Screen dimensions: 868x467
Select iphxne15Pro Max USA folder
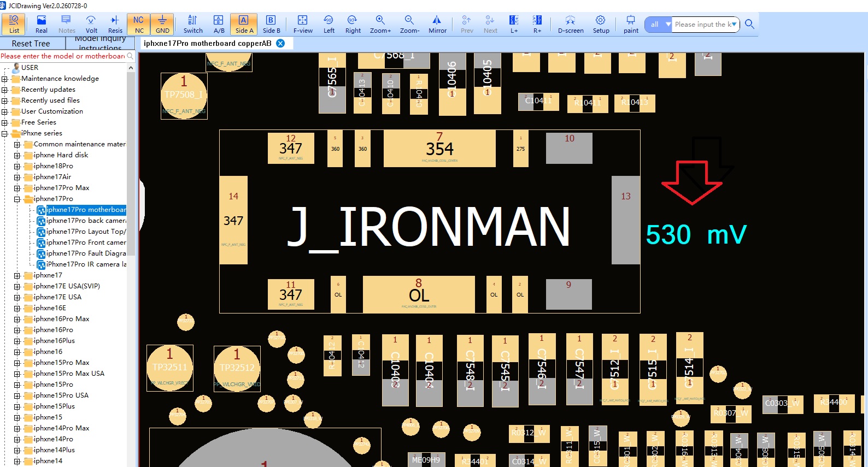click(x=64, y=374)
